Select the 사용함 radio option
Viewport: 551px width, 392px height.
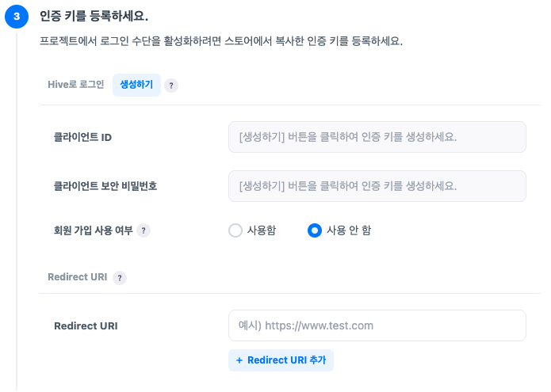coord(235,230)
